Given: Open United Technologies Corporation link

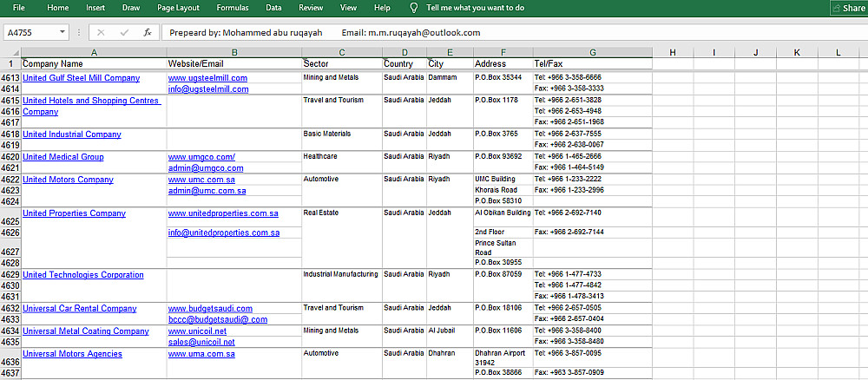Looking at the screenshot, I should pos(83,275).
